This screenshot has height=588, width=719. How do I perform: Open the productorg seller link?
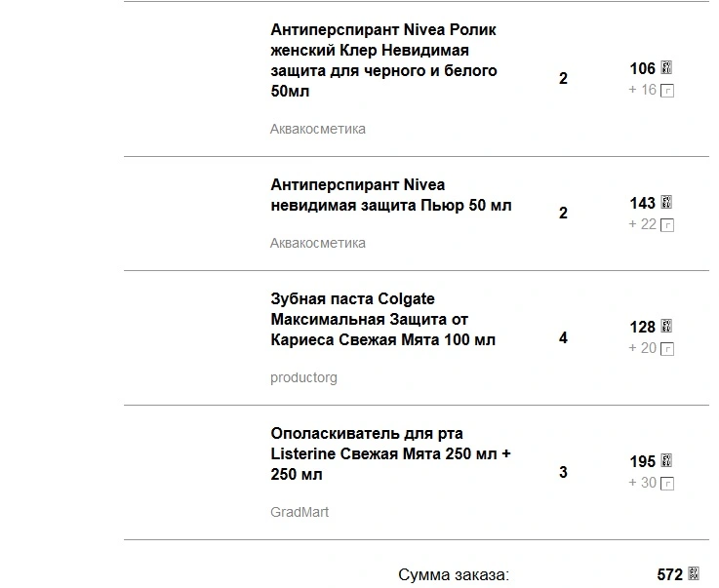[x=303, y=377]
